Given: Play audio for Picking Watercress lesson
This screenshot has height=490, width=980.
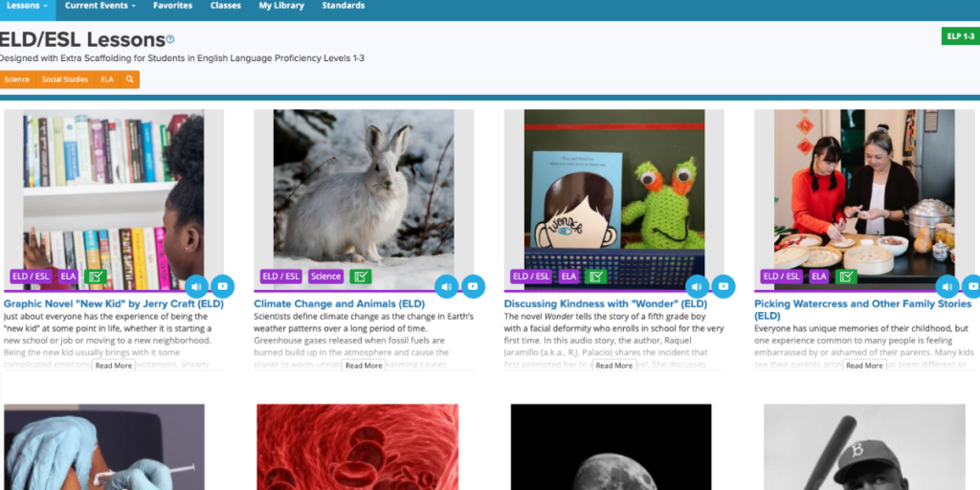Looking at the screenshot, I should tap(947, 287).
